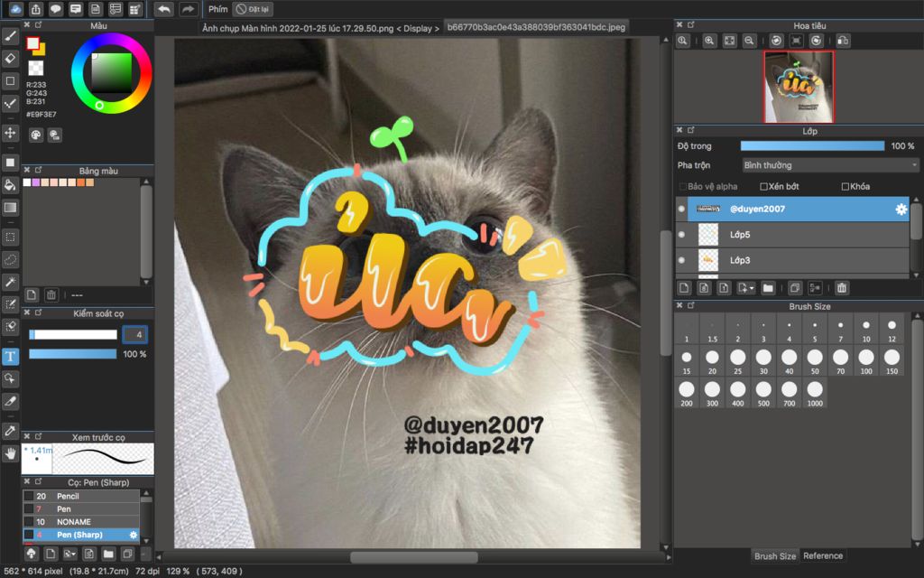This screenshot has width=924, height=578.
Task: Select the Brush tool in the left toolbar
Action: click(x=10, y=36)
